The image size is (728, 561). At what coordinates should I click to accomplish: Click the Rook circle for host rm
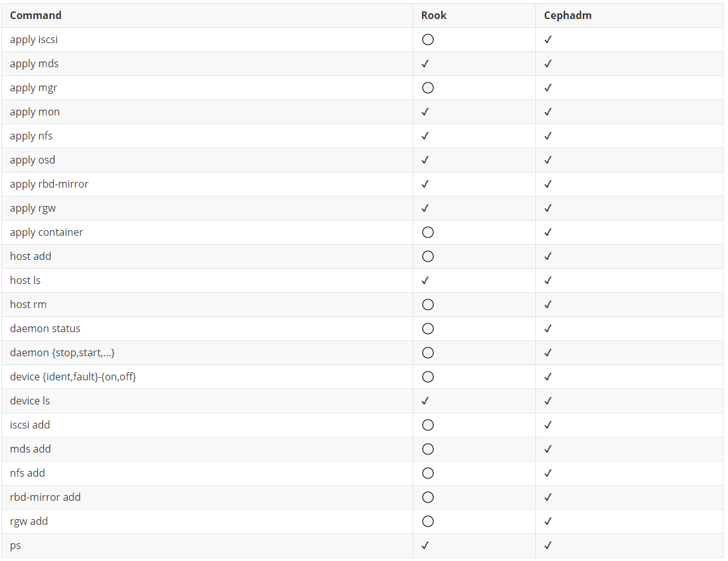point(428,305)
